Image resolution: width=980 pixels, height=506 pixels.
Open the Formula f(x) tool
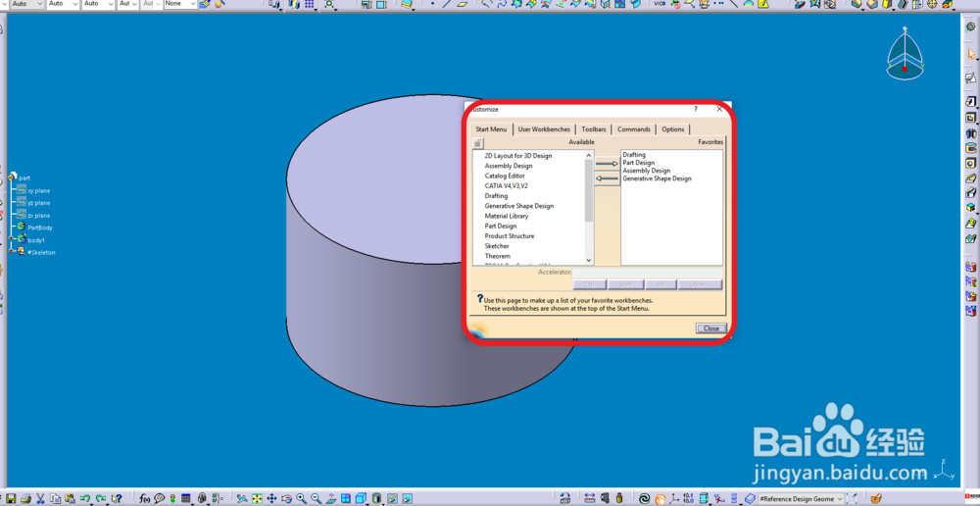coord(144,498)
